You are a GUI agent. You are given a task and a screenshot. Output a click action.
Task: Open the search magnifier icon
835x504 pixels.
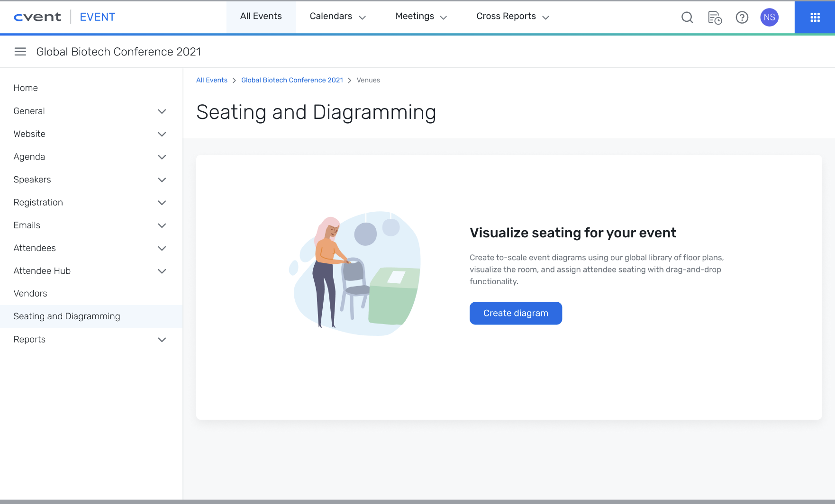687,18
